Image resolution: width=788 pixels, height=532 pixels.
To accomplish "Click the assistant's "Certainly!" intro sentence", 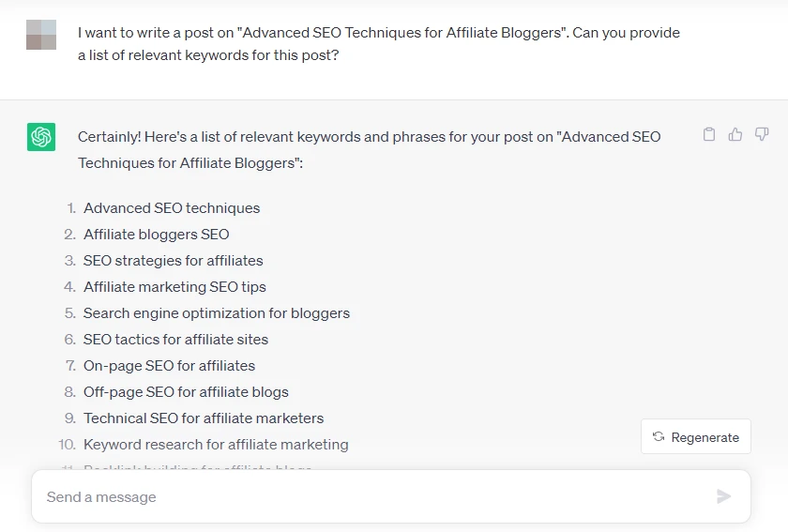I will pos(369,149).
